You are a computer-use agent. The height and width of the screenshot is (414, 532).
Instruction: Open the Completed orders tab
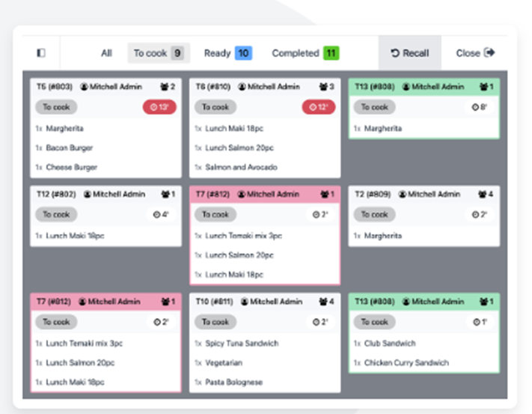[x=305, y=53]
